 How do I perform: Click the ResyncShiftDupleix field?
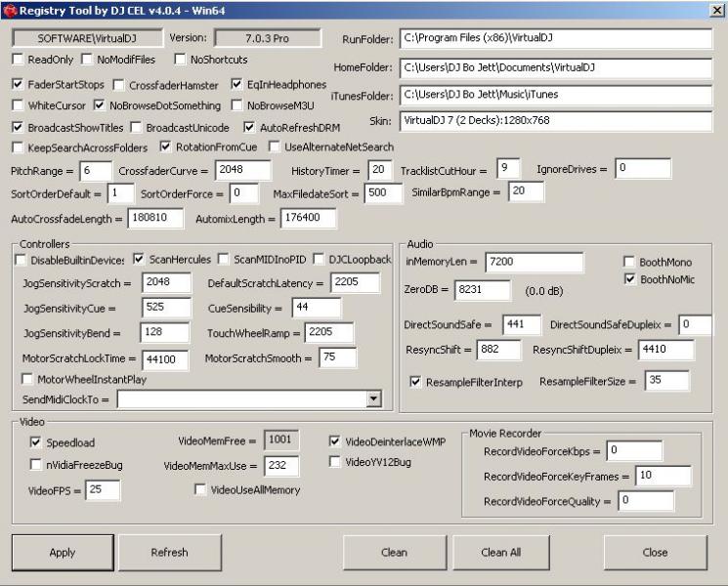click(666, 350)
